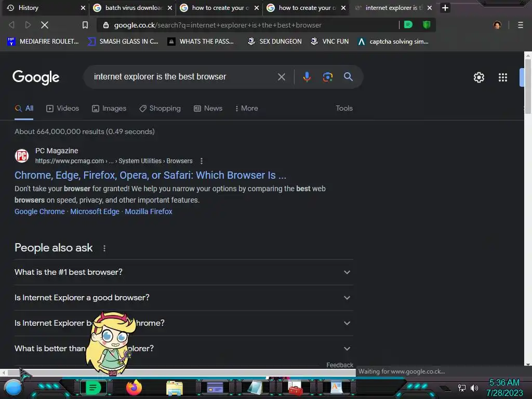532x399 pixels.
Task: Open the Start orb on taskbar
Action: (x=14, y=388)
